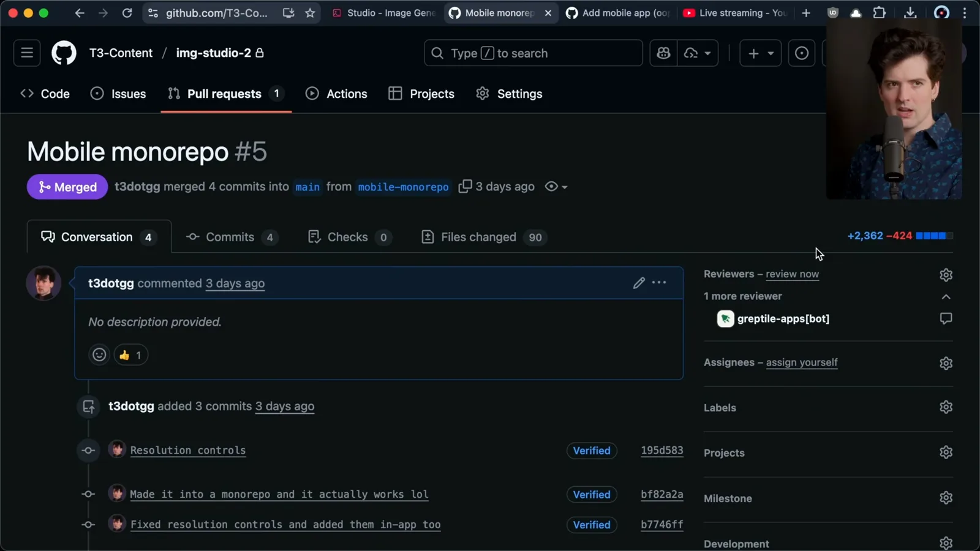The image size is (980, 551).
Task: View greptile-apps[bot] review comment icon
Action: tap(946, 318)
